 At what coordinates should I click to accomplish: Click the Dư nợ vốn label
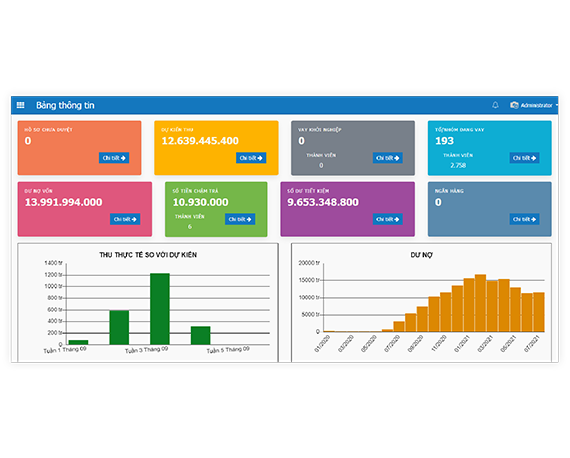[x=39, y=191]
